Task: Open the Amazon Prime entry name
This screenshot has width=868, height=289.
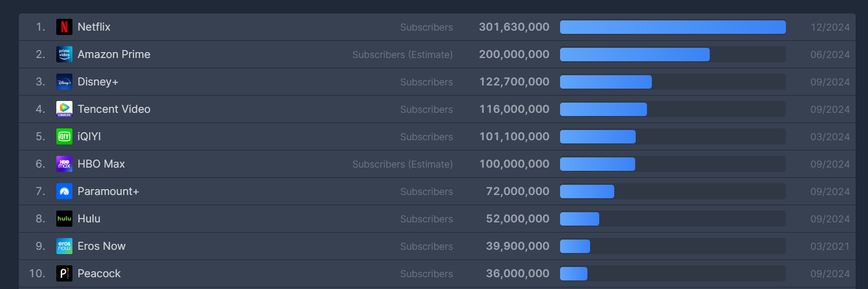Action: tap(114, 54)
